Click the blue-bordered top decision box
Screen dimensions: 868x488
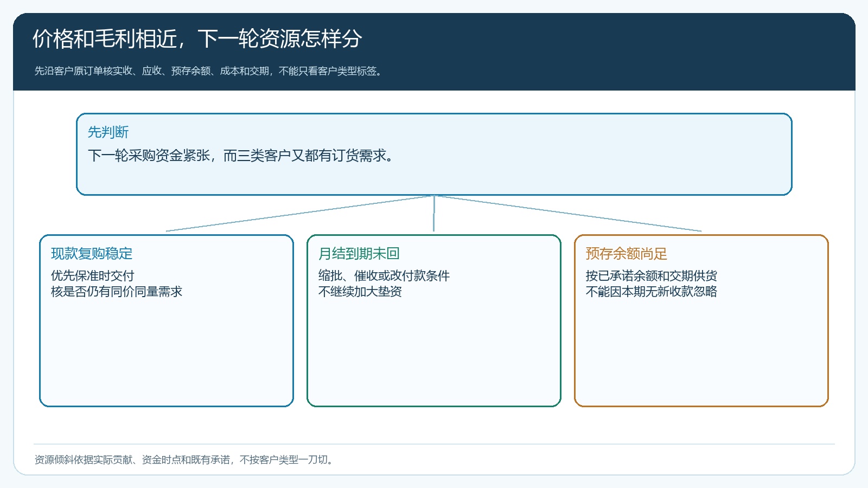tap(434, 154)
